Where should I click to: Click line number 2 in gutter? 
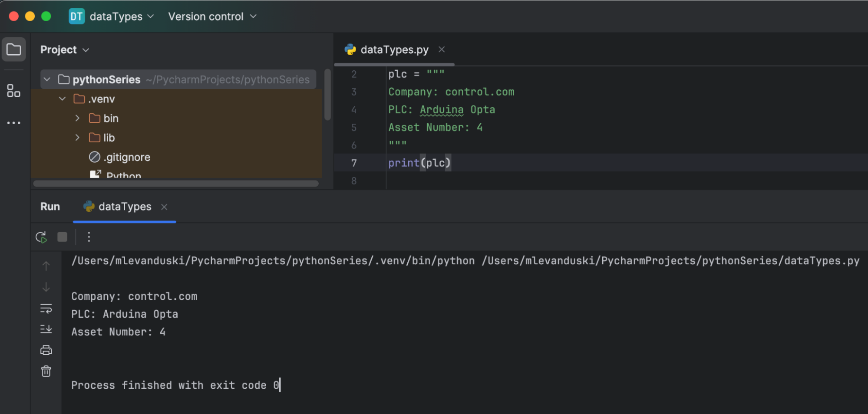pyautogui.click(x=354, y=74)
